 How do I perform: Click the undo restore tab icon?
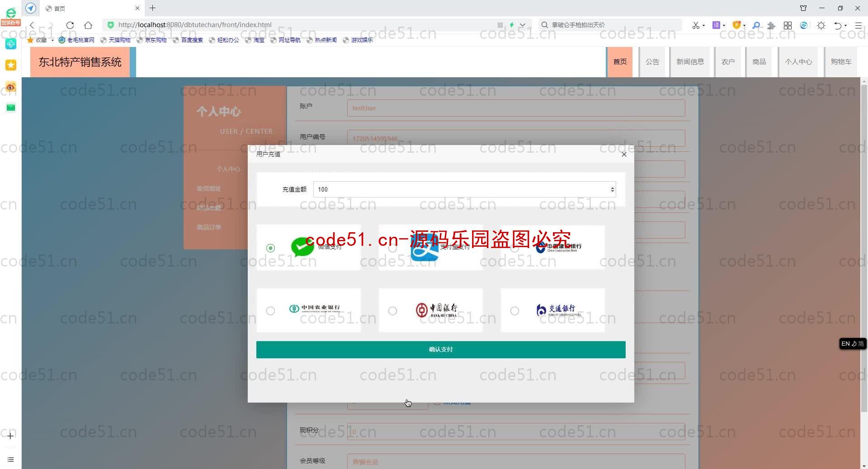(x=838, y=25)
